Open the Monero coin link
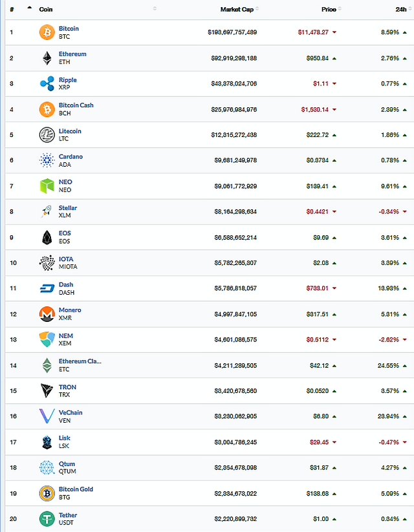 tap(70, 310)
